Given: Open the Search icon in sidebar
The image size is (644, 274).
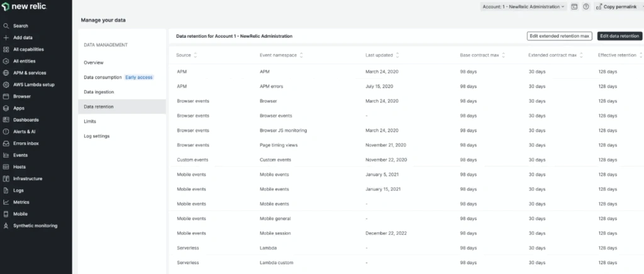Looking at the screenshot, I should coord(6,26).
